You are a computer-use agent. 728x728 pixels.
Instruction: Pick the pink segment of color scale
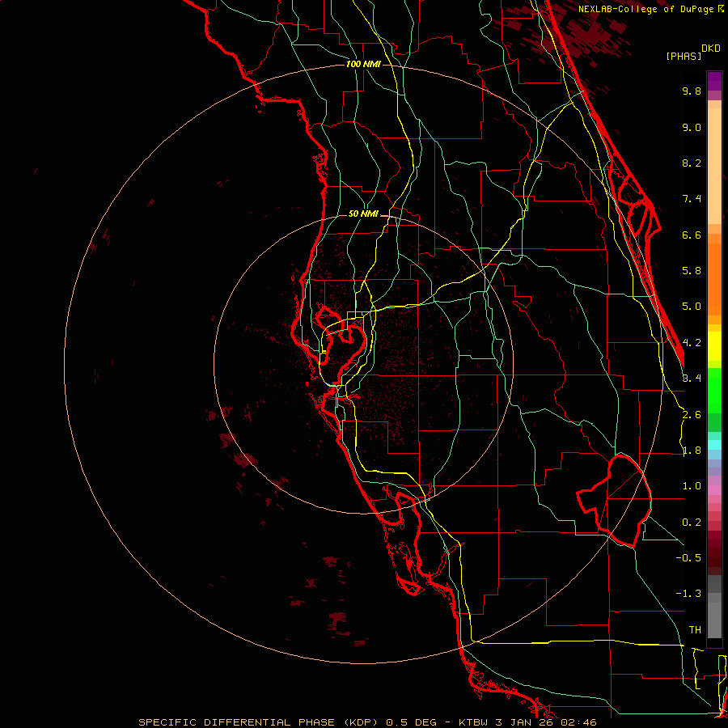[x=714, y=490]
